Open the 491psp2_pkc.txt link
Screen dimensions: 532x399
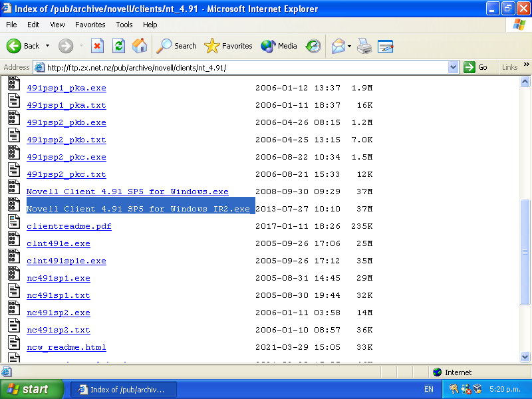pos(66,174)
